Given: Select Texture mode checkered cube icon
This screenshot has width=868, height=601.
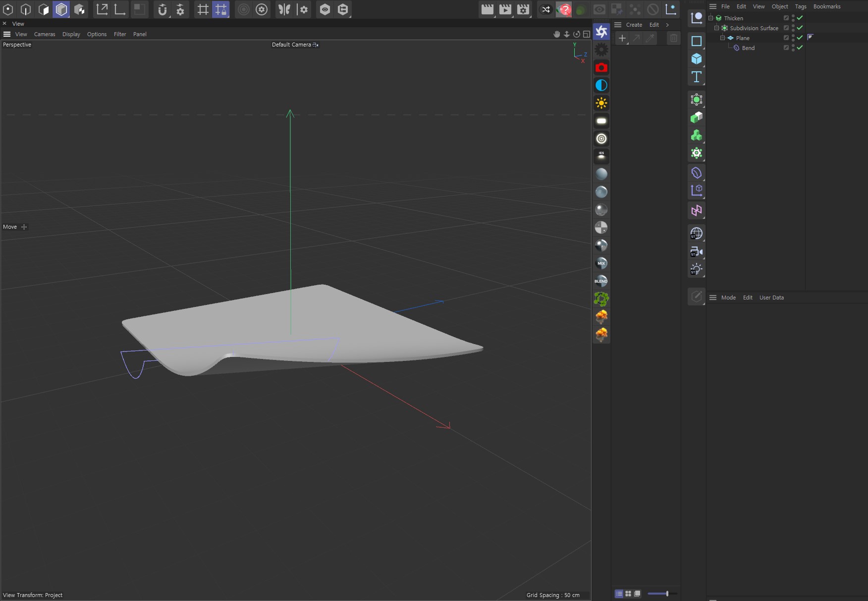Looking at the screenshot, I should click(79, 9).
